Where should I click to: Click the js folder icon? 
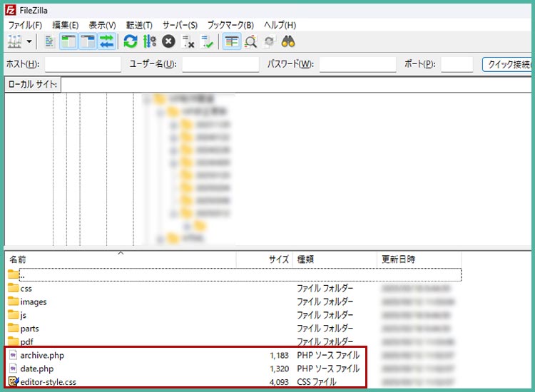click(14, 314)
